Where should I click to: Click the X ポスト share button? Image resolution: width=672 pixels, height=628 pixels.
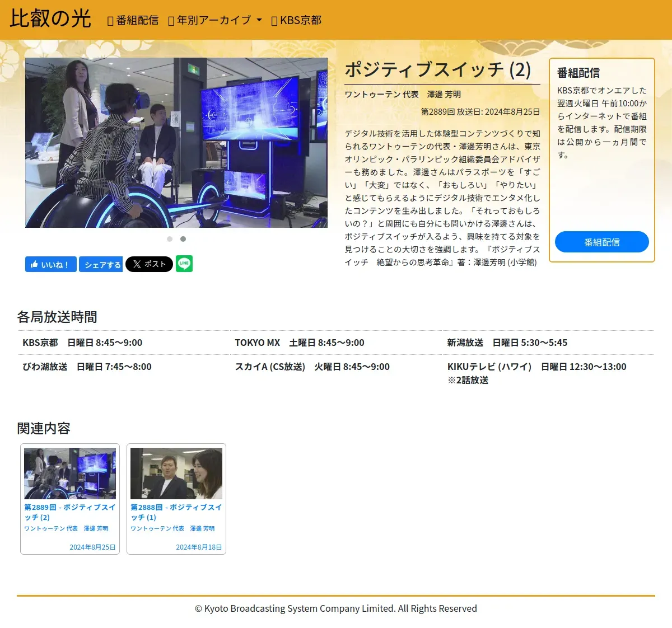point(149,264)
